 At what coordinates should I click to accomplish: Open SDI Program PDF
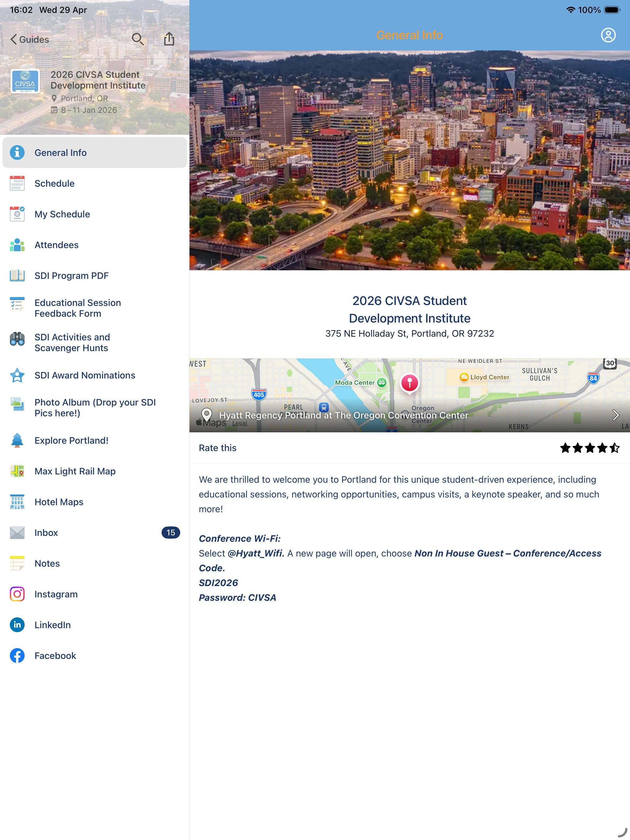[x=95, y=276]
